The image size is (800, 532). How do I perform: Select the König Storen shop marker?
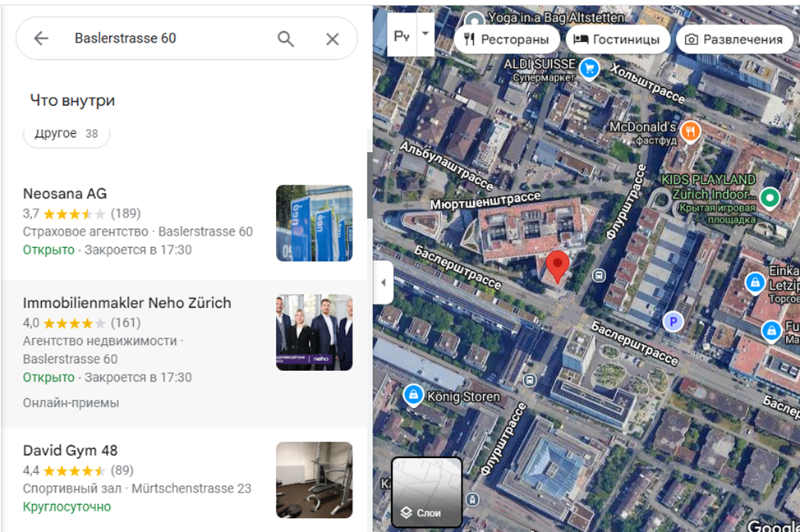tap(413, 395)
